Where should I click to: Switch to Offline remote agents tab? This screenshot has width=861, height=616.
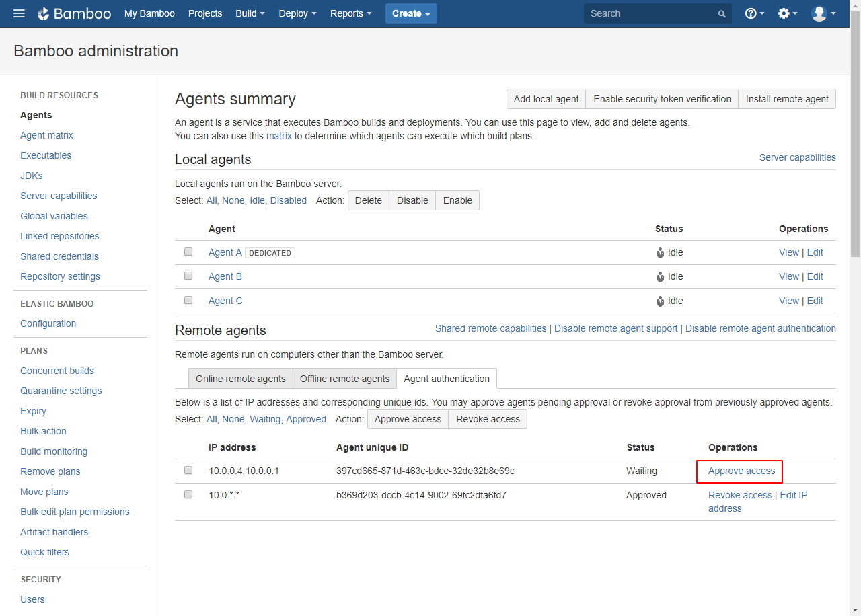[344, 379]
